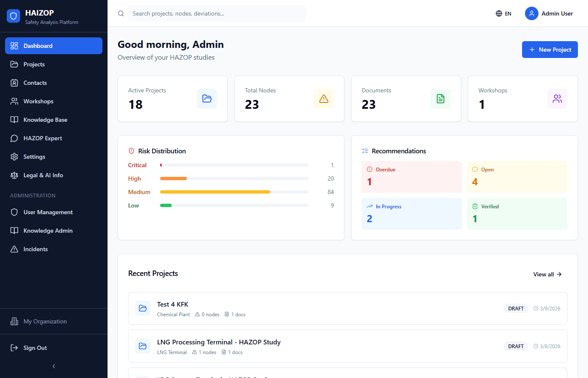Viewport: 588px width, 378px height.
Task: Click the HAIZOP shield logo
Action: (13, 15)
